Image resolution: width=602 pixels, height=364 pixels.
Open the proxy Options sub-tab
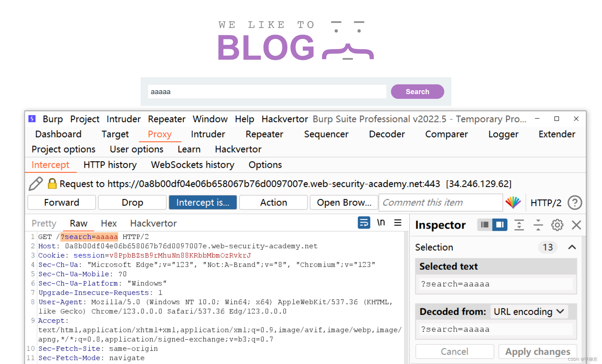click(x=265, y=165)
